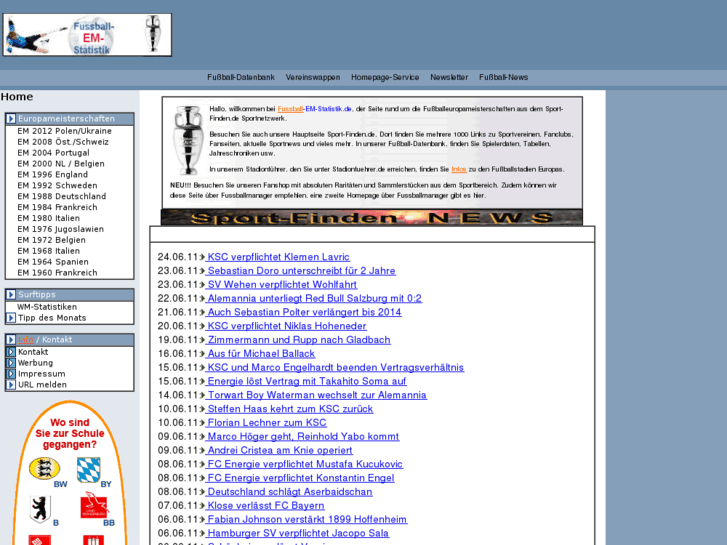This screenshot has height=545, width=727.
Task: Read news Steffen Haas kehrt zum KSC zurück
Action: 289,409
